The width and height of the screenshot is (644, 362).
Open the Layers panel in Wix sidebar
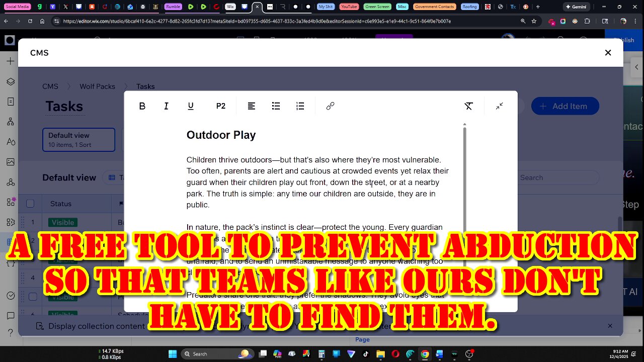(11, 81)
